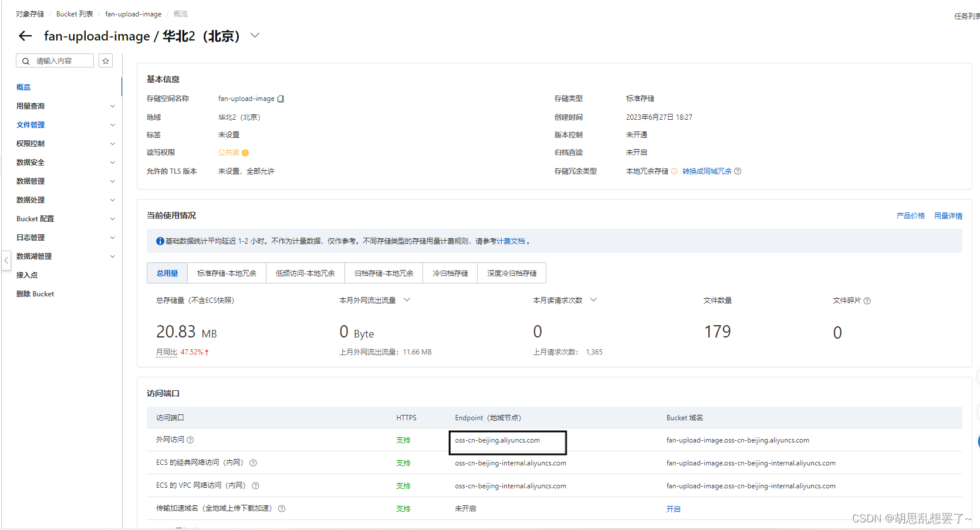Screen dimensions: 980x530
Task: Collapse the sidebar with the left-edge handle
Action: 6,259
